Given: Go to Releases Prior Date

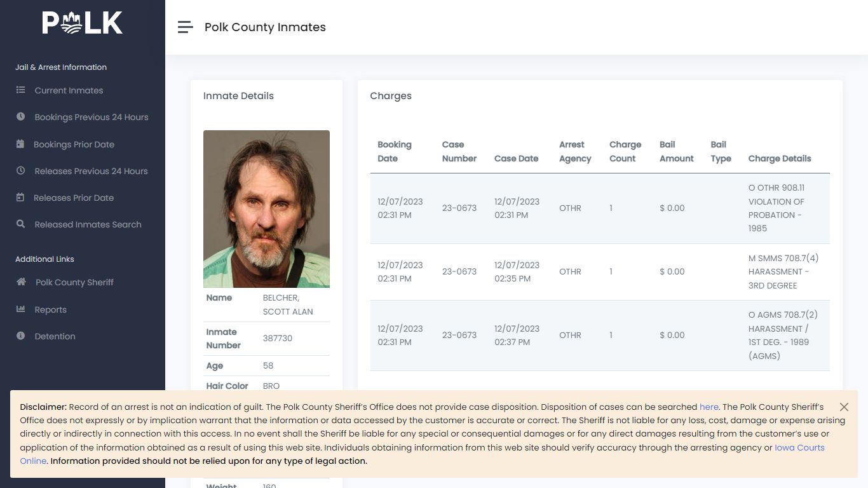Looking at the screenshot, I should coord(74,198).
